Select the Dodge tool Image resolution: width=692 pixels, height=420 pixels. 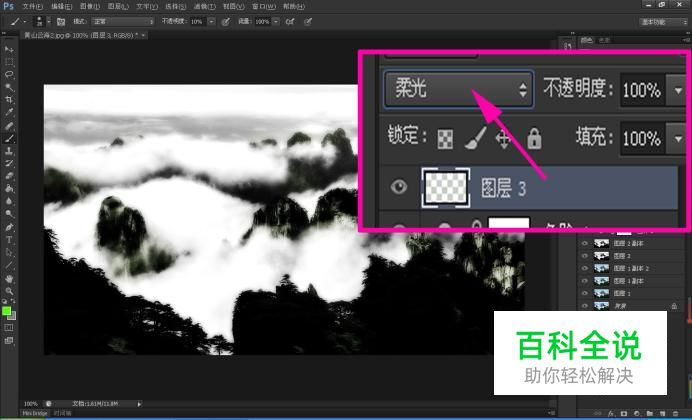point(9,214)
